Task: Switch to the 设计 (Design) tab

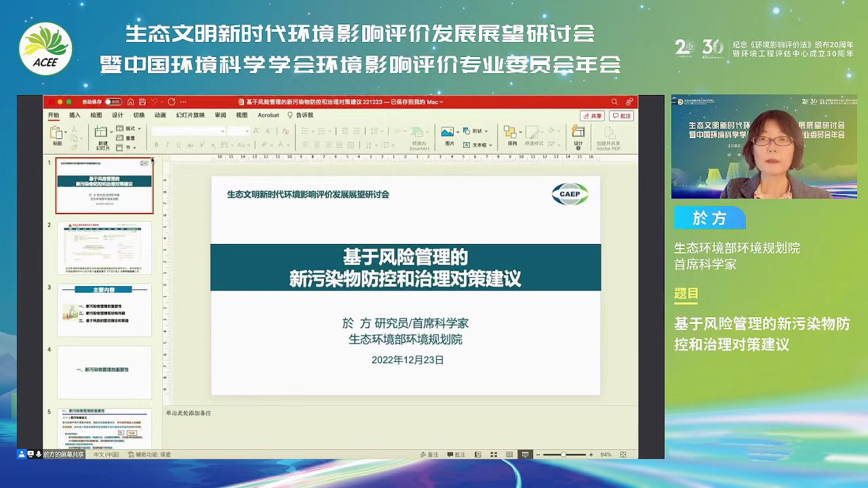Action: (117, 115)
